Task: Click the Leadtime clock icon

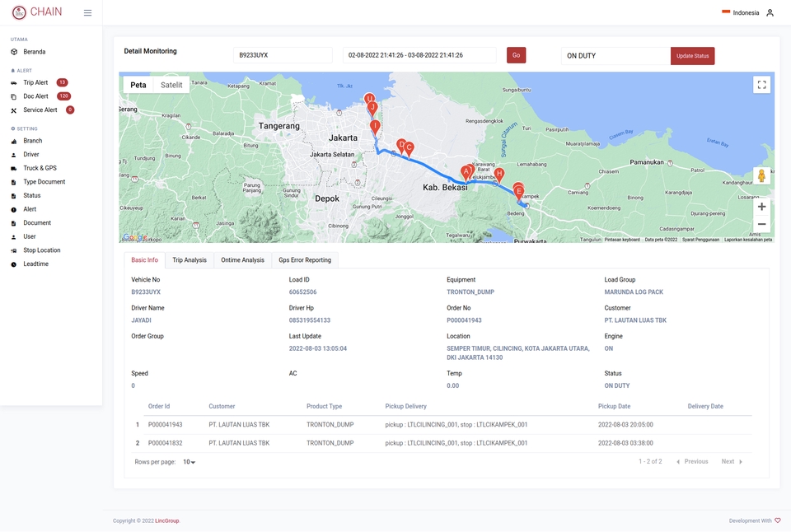Action: pyautogui.click(x=14, y=264)
